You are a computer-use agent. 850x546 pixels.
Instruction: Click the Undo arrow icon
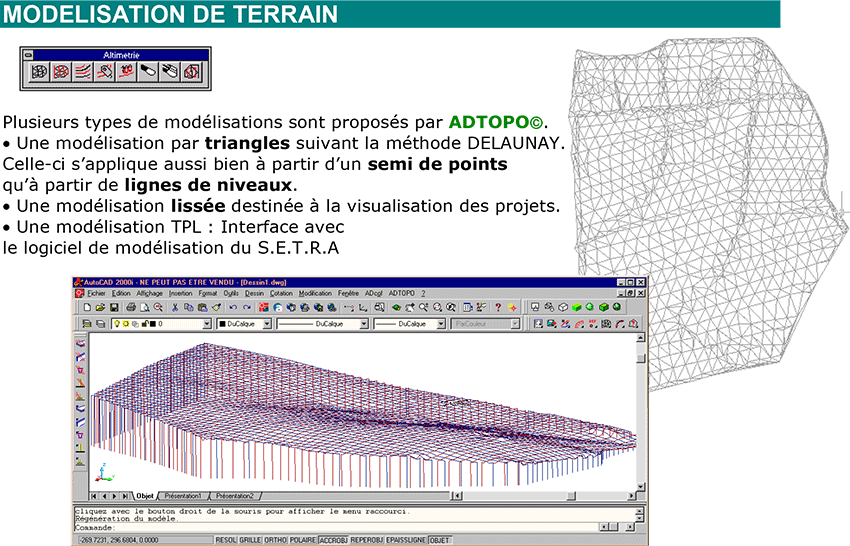tap(233, 307)
